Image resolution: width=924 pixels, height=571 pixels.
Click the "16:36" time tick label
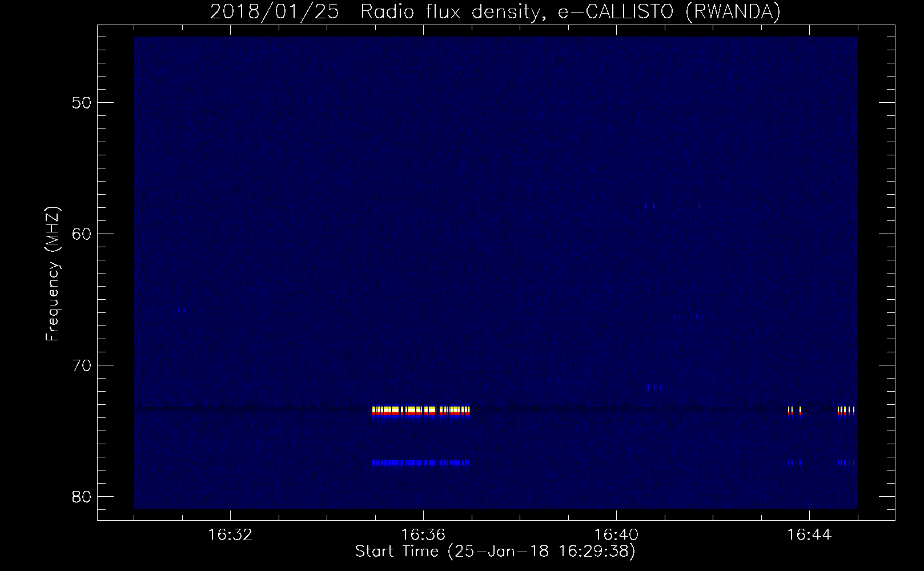(x=423, y=535)
